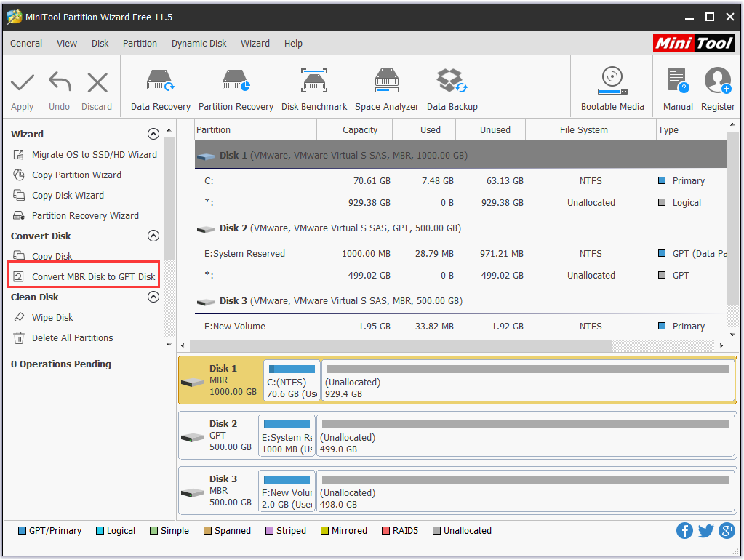
Task: Launch Data Recovery tool
Action: (x=161, y=90)
